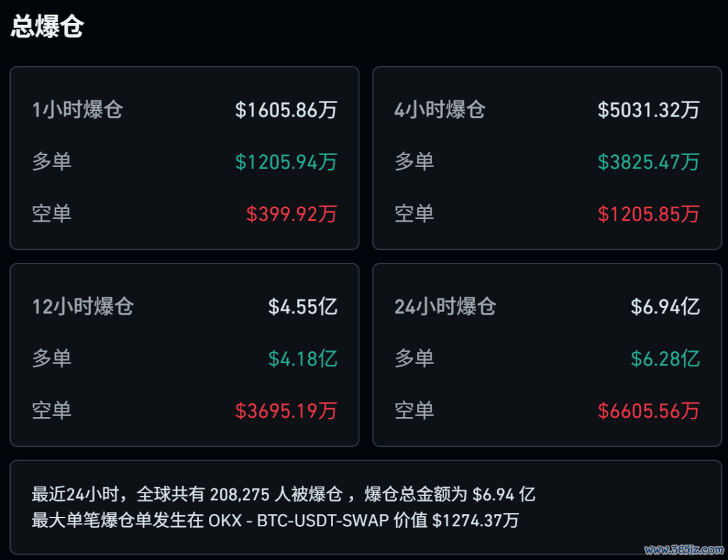Click the green $4.18亿 long value
This screenshot has height=560, width=728.
[303, 359]
